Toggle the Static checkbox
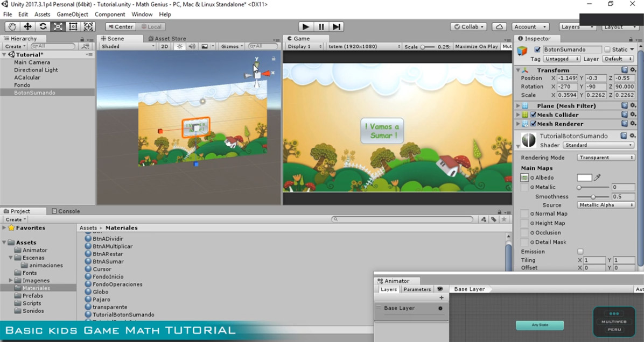644x342 pixels. [607, 49]
